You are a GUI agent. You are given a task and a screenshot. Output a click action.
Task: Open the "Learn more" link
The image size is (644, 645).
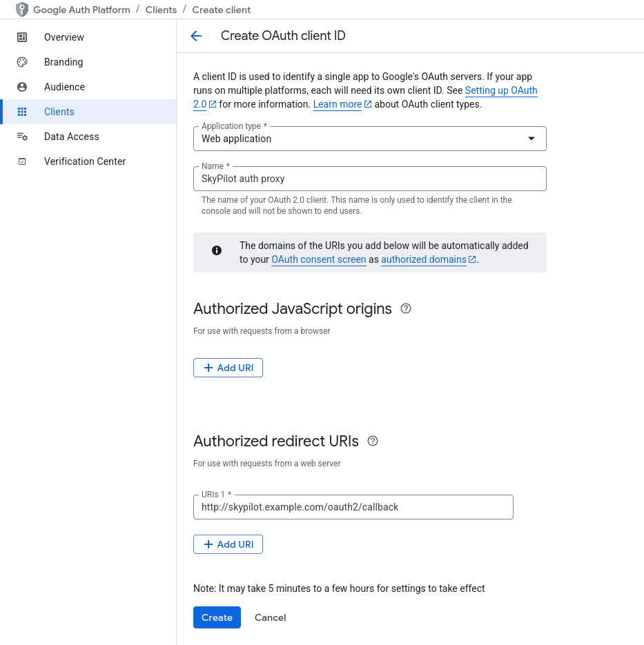click(338, 104)
